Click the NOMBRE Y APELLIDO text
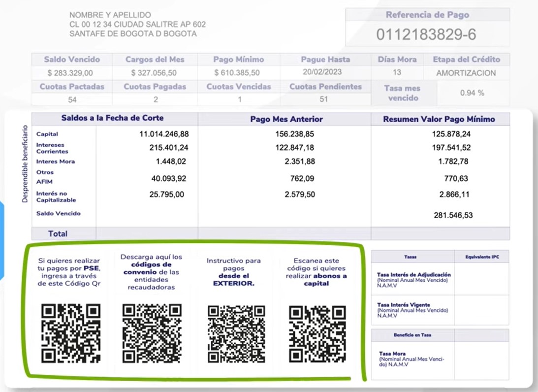The image size is (538, 392). 110,15
